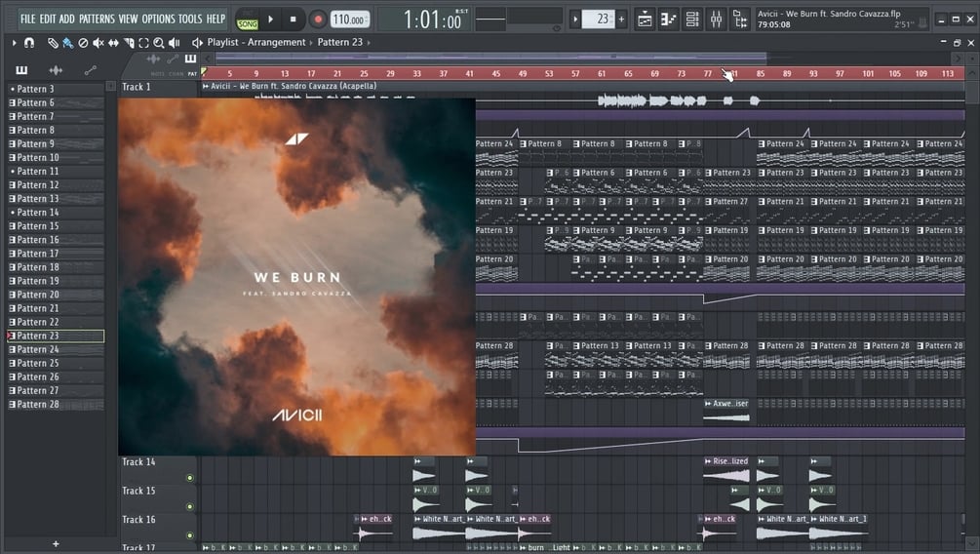Select the Mute tool icon
980x554 pixels.
(98, 43)
